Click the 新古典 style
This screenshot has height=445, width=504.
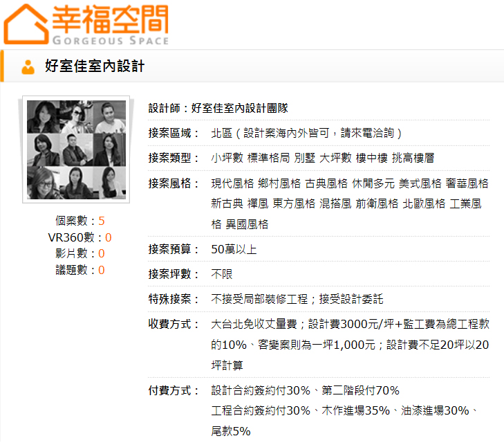[x=227, y=203]
